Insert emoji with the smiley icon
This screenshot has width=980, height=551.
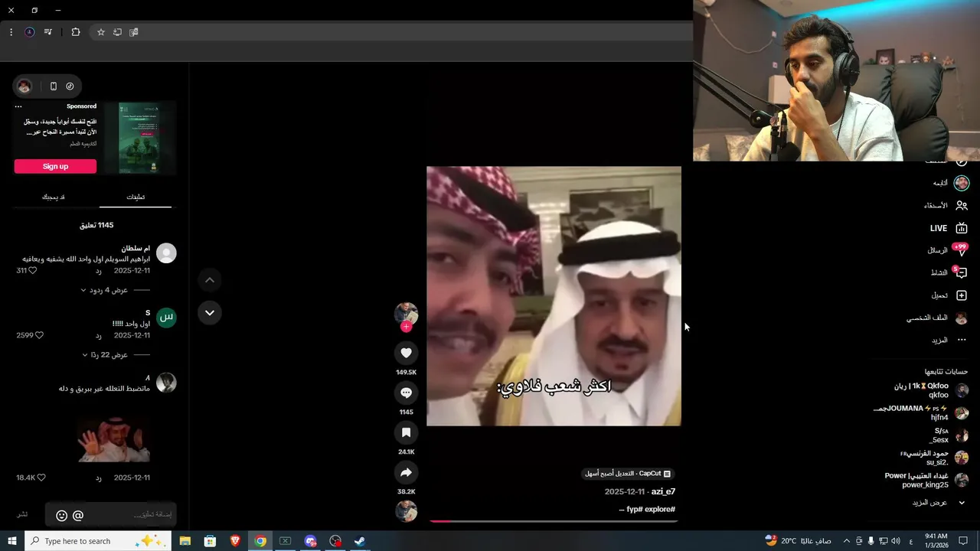click(62, 516)
